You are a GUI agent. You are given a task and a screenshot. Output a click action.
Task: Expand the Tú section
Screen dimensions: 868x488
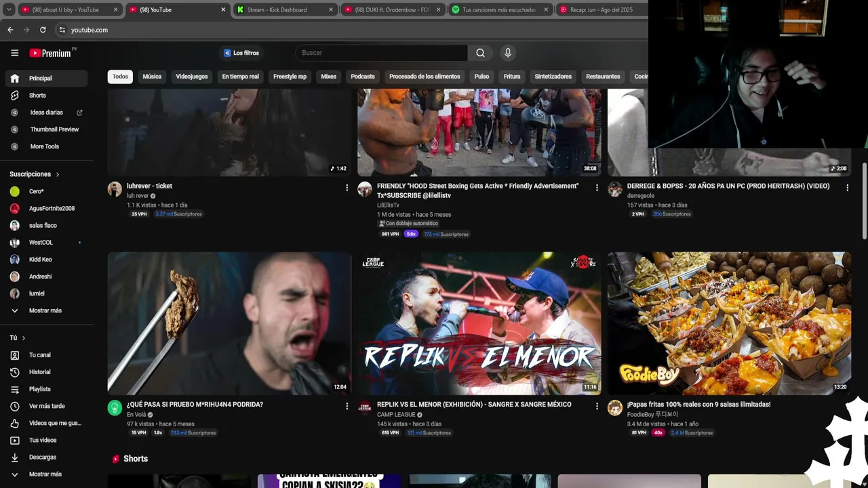pos(18,338)
